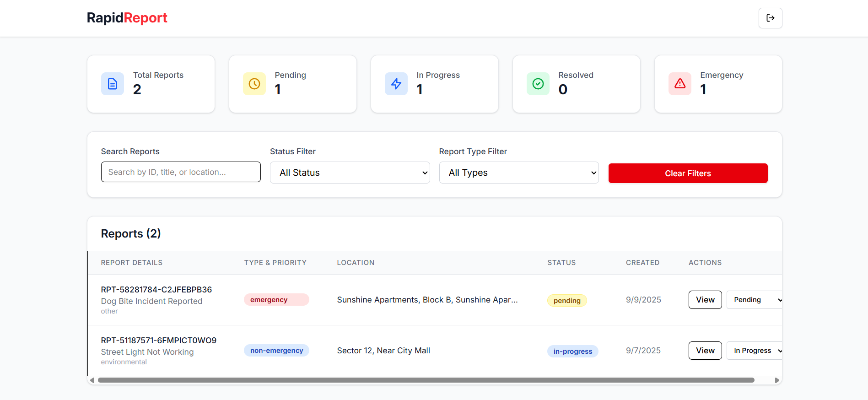Click the other category label under Dog Bite
This screenshot has height=400, width=868.
[x=109, y=311]
